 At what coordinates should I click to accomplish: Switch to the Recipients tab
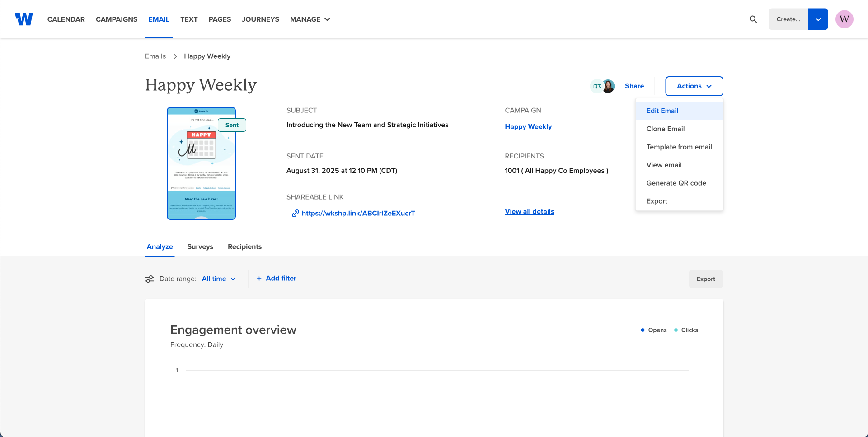pyautogui.click(x=244, y=246)
